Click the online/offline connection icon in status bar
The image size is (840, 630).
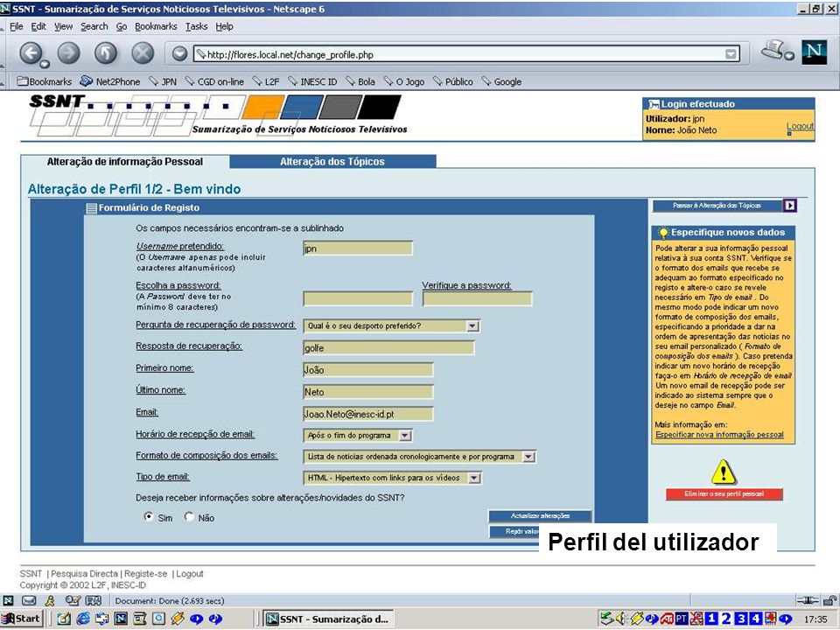tap(808, 600)
